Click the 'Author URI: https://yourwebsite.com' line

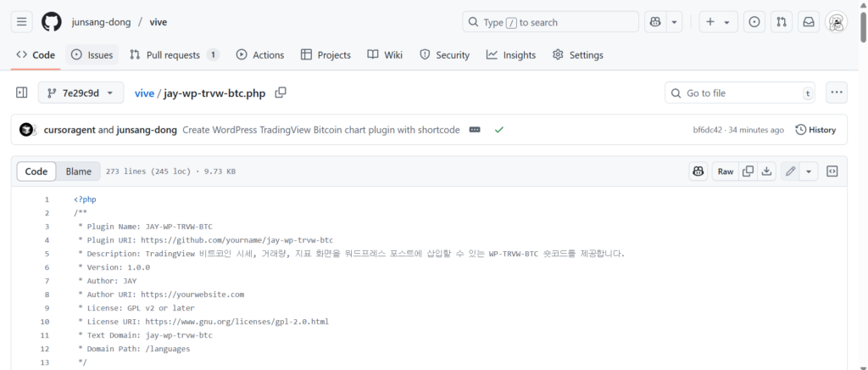161,294
